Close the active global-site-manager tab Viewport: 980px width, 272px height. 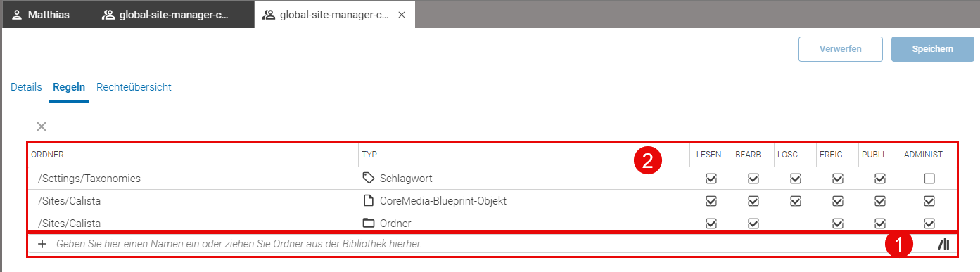tap(401, 15)
